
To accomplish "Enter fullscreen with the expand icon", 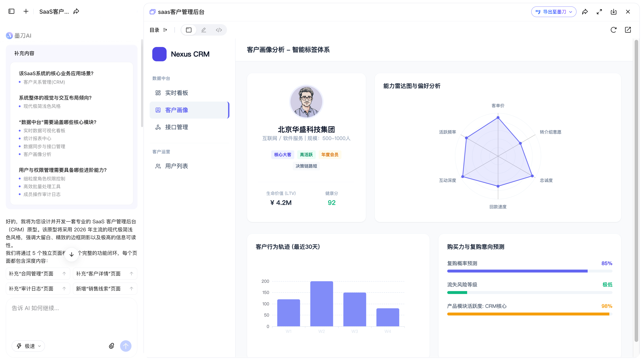I will click(x=599, y=12).
